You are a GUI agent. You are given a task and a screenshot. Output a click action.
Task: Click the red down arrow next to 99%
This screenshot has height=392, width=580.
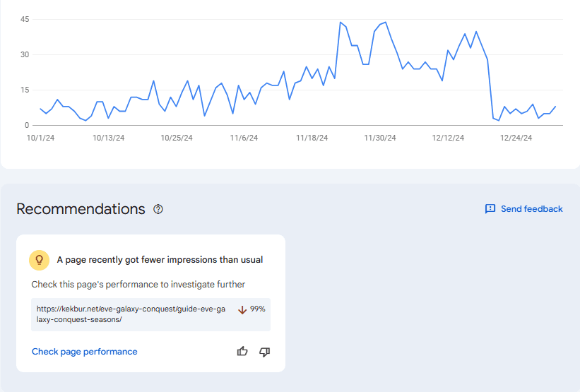[x=242, y=309]
